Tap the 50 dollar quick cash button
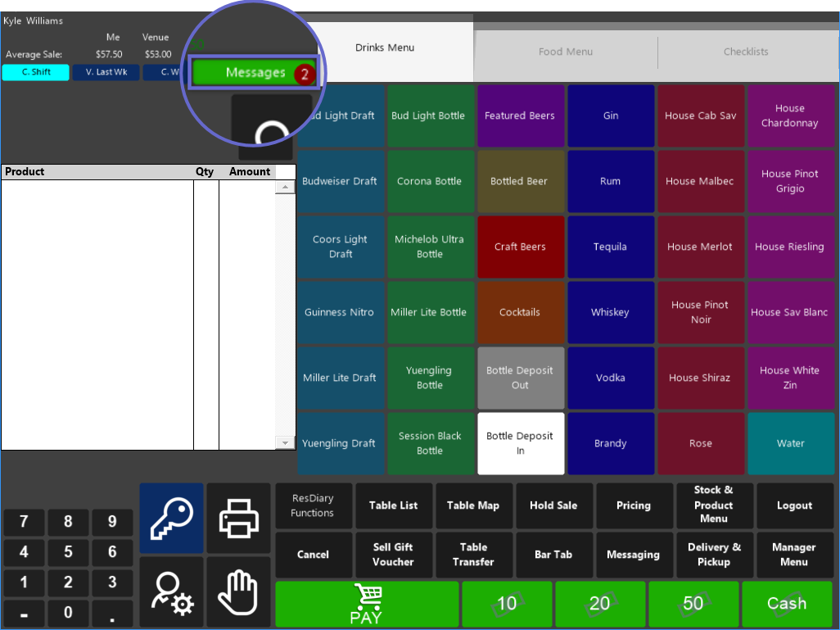Image resolution: width=840 pixels, height=630 pixels. 693,604
